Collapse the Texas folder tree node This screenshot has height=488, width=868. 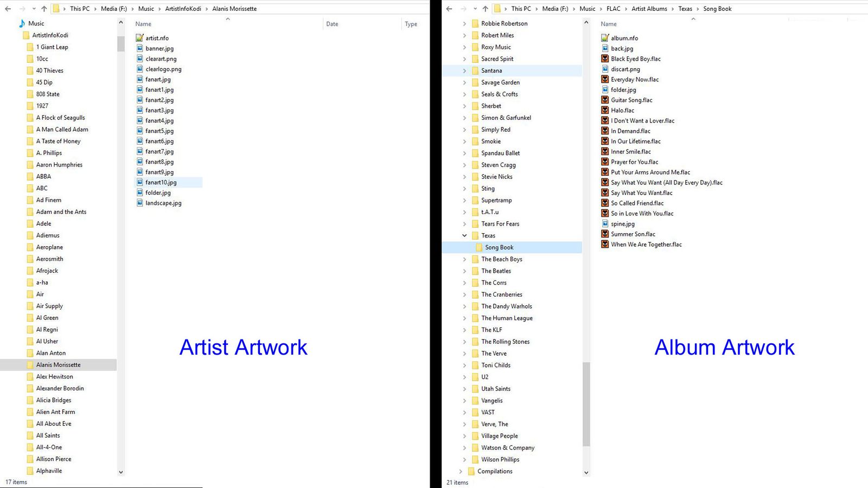click(x=464, y=235)
